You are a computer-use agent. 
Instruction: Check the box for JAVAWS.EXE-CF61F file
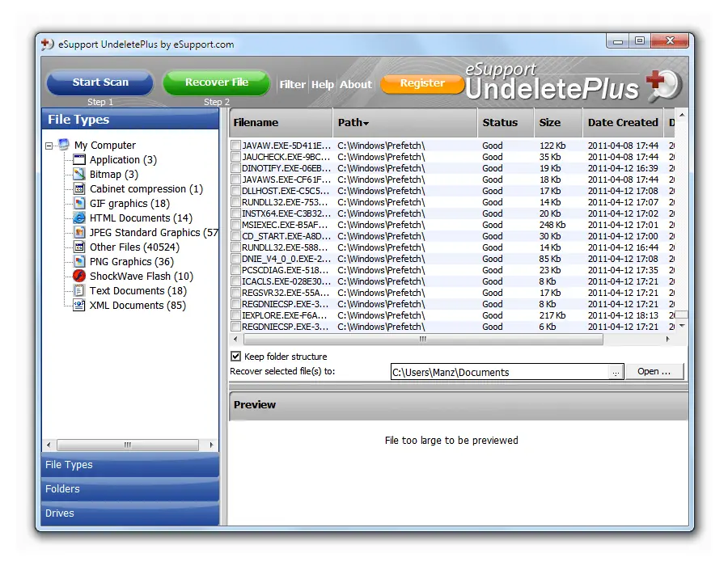(236, 180)
